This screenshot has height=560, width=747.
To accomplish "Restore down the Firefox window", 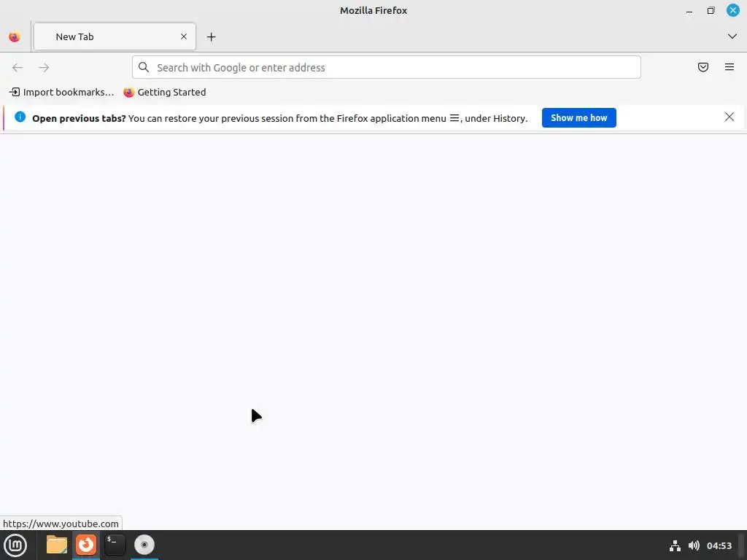I will pyautogui.click(x=711, y=10).
